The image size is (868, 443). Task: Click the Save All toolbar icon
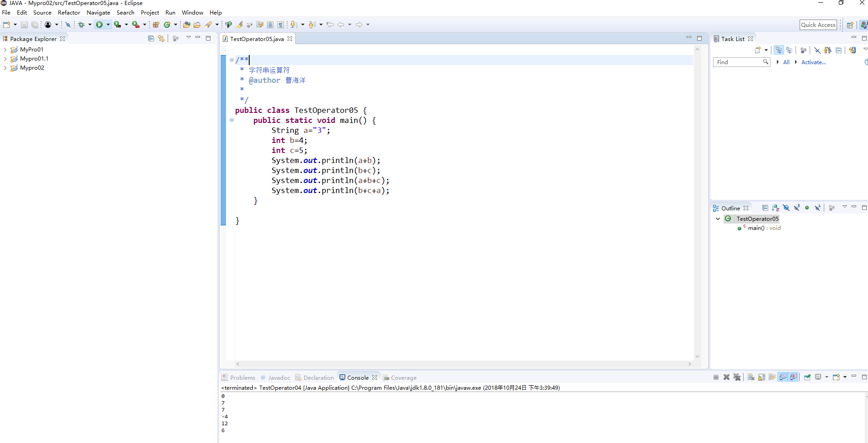[x=35, y=25]
